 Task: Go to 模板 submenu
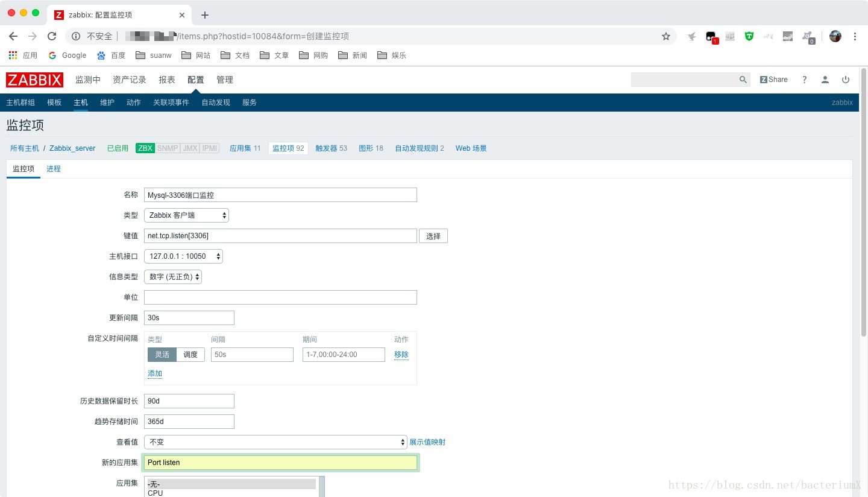pyautogui.click(x=54, y=103)
